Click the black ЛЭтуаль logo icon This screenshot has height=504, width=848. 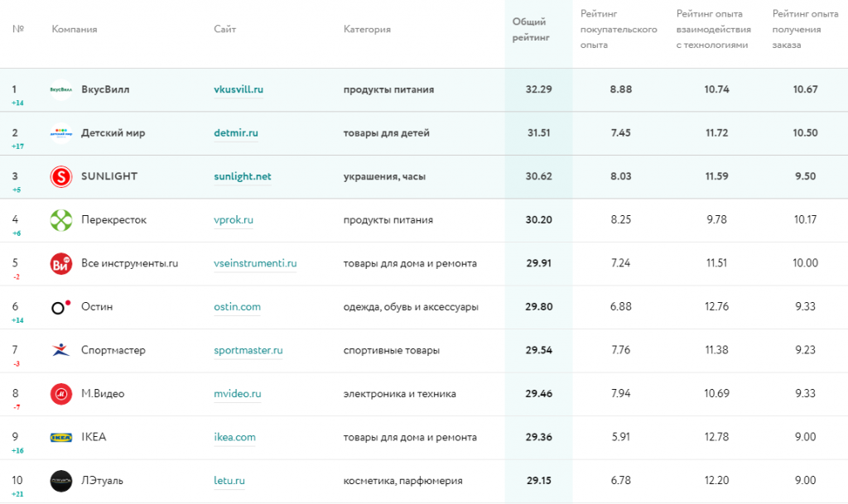point(61,481)
